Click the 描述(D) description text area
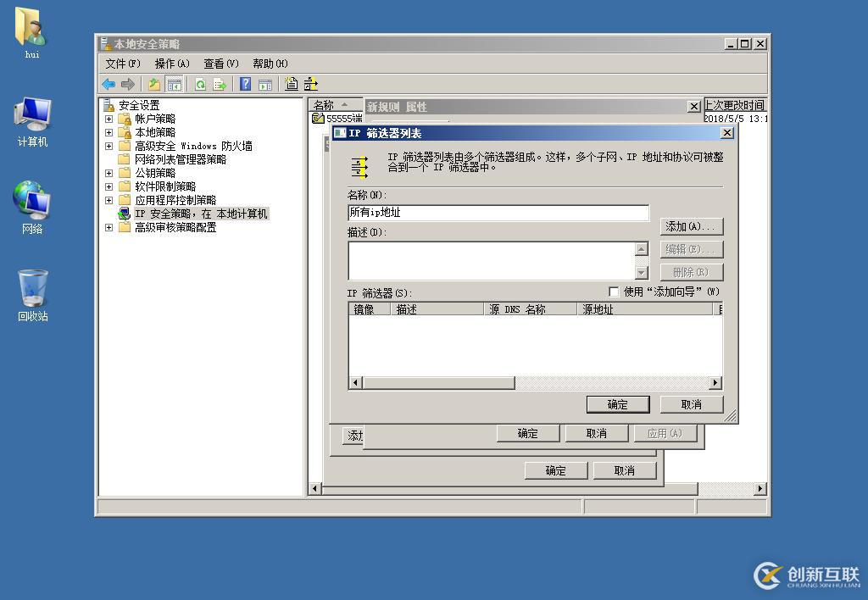This screenshot has height=600, width=868. pyautogui.click(x=492, y=261)
